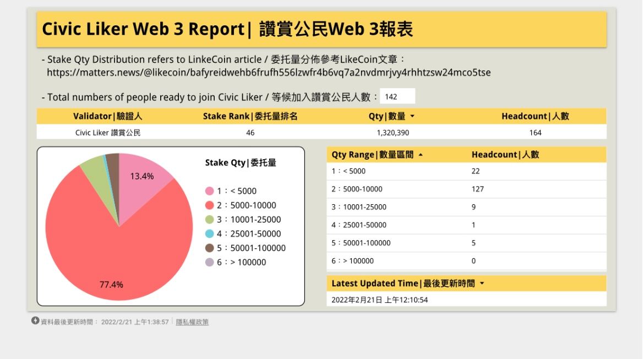
Task: Click the stake rank value '46'
Action: [250, 133]
